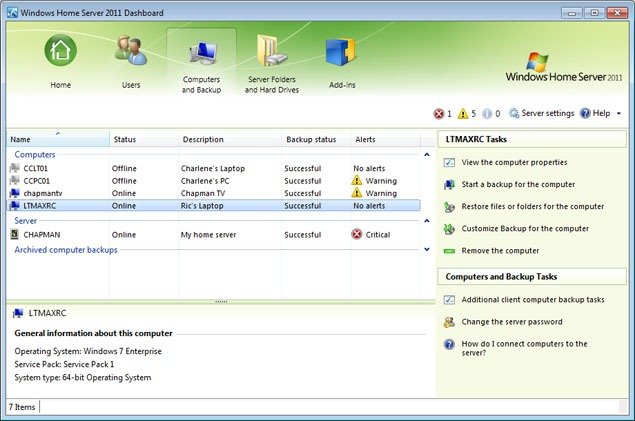635x421 pixels.
Task: Click the My home server description cell
Action: pyautogui.click(x=208, y=235)
